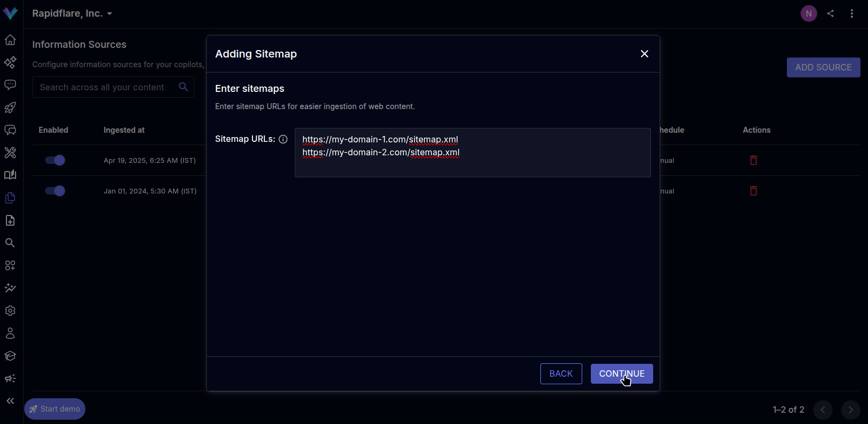
Task: Delete the source ingested Apr 19, 2025
Action: 754,160
